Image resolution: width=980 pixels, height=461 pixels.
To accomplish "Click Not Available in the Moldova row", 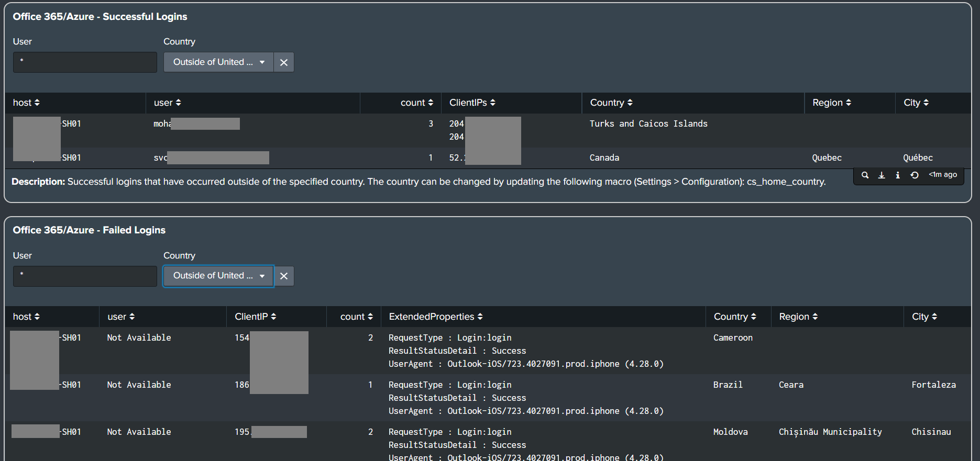I will (x=139, y=432).
